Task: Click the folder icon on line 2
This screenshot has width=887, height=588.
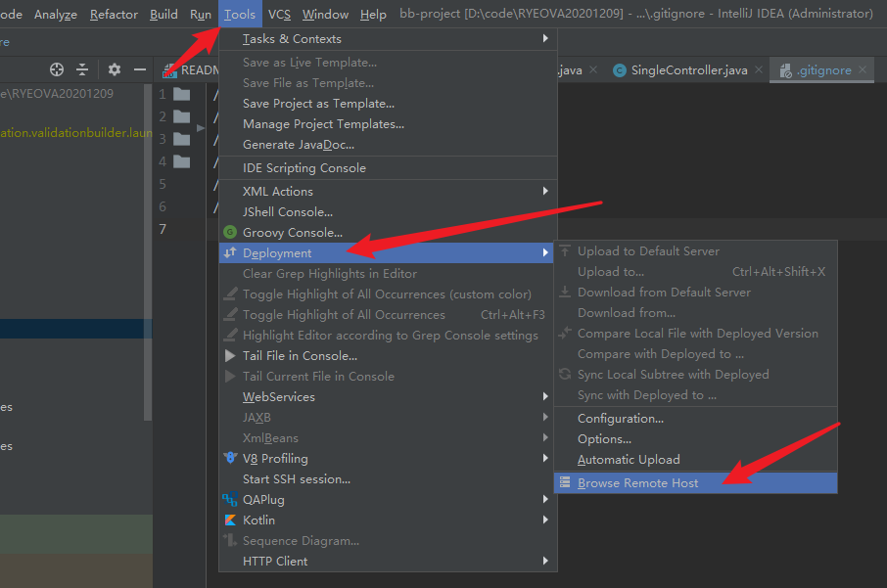Action: point(181,116)
